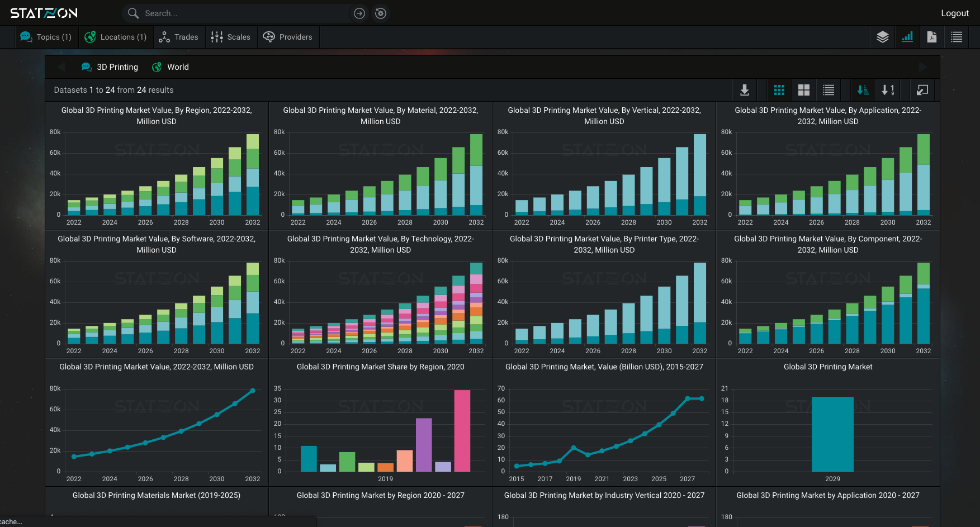Click the search submit arrow icon
The image size is (980, 527).
pos(359,13)
